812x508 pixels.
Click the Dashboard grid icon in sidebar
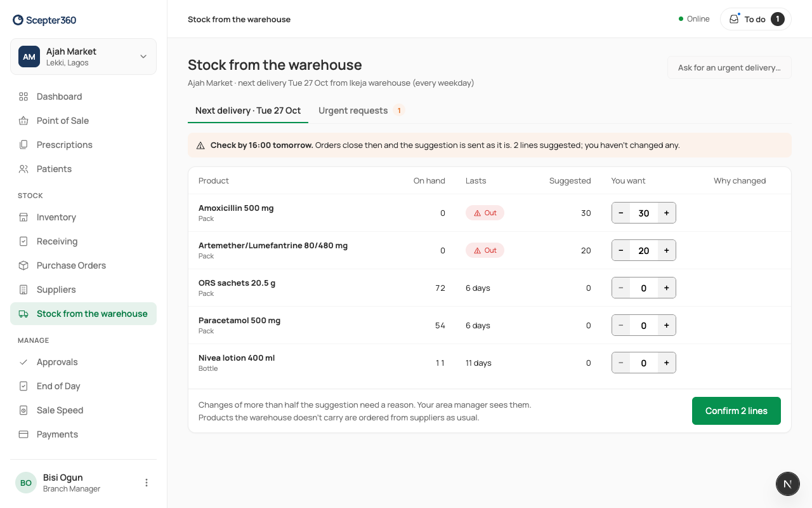[23, 97]
